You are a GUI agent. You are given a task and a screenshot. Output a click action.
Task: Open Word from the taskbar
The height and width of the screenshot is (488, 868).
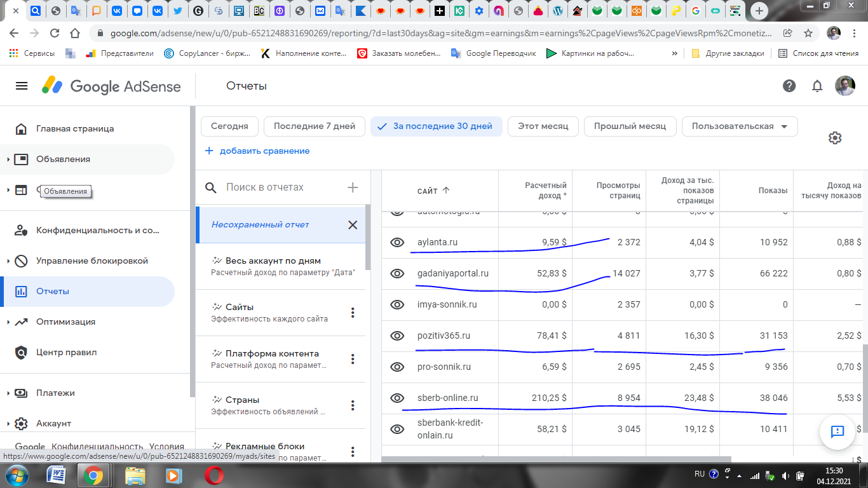pyautogui.click(x=57, y=475)
